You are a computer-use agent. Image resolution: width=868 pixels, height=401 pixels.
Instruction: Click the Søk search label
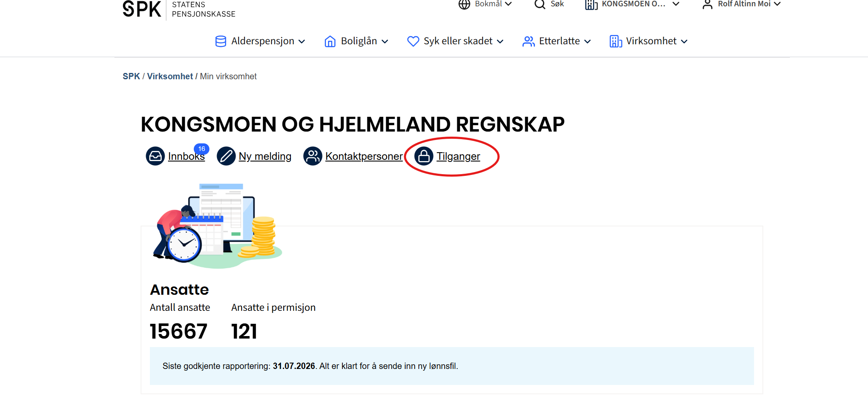point(557,4)
